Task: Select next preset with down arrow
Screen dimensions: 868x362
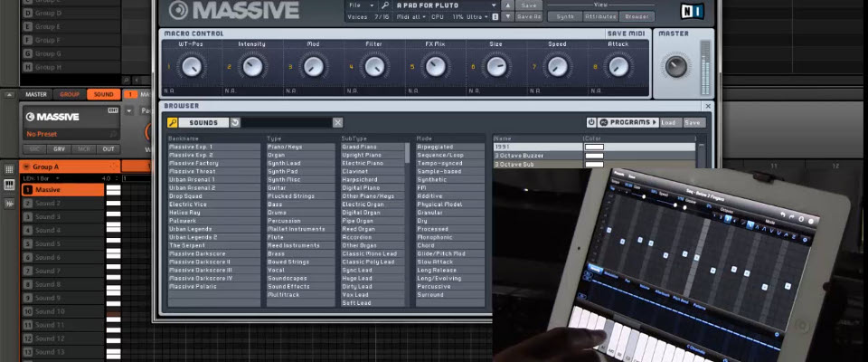Action: (507, 17)
